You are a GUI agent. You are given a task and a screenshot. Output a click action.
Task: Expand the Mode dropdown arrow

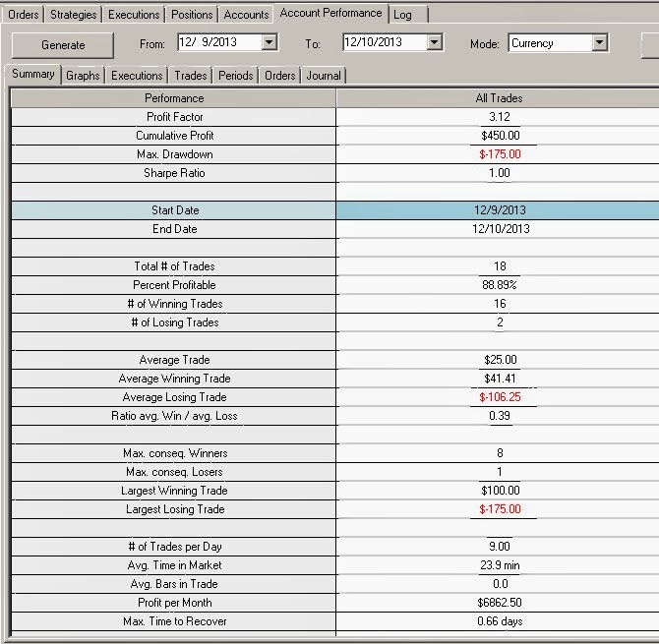click(x=599, y=43)
